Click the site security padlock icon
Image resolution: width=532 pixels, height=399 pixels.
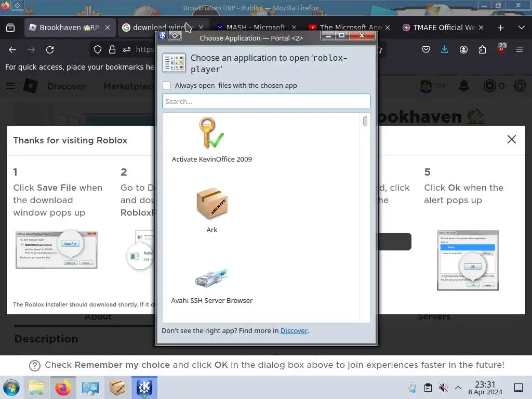[x=112, y=49]
